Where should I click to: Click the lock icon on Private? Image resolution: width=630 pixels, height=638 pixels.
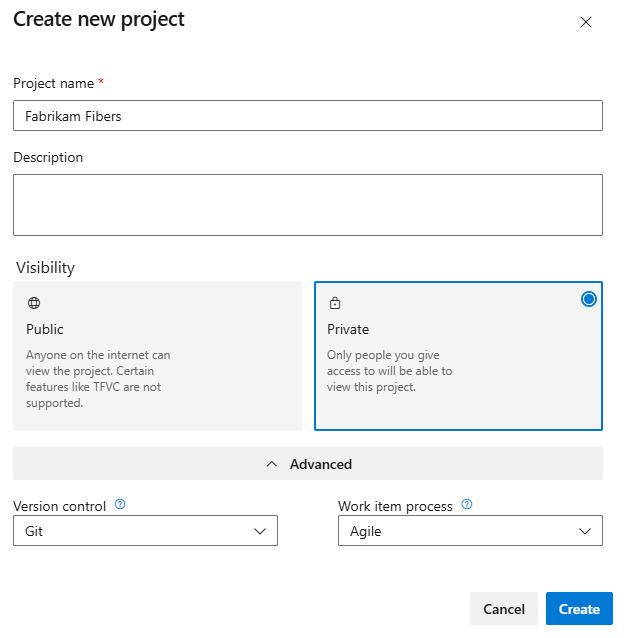[x=335, y=303]
